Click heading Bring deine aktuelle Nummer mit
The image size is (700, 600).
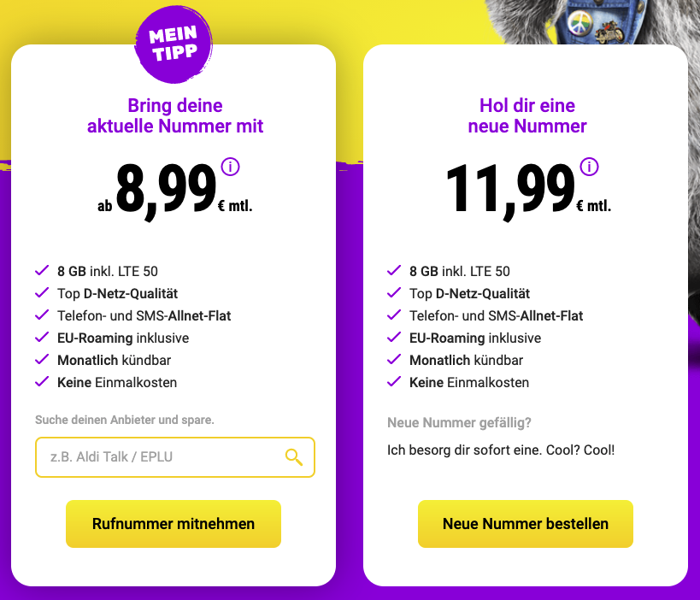coord(175,116)
